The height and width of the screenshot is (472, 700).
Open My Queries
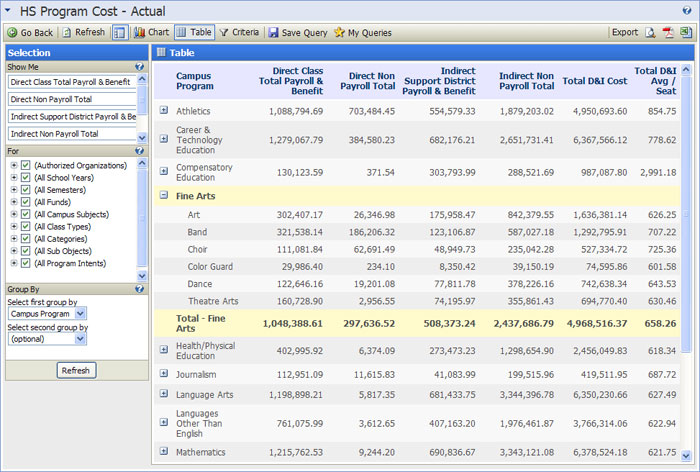(363, 33)
